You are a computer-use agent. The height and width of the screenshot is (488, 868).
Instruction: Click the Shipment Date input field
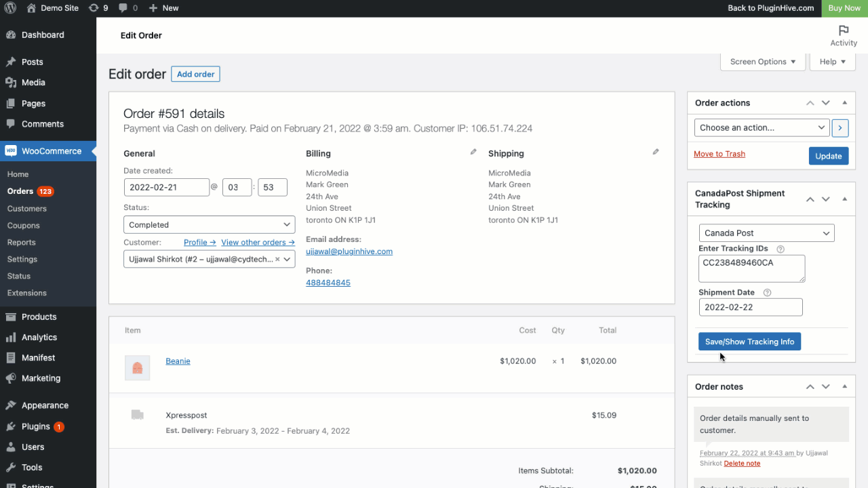click(750, 307)
